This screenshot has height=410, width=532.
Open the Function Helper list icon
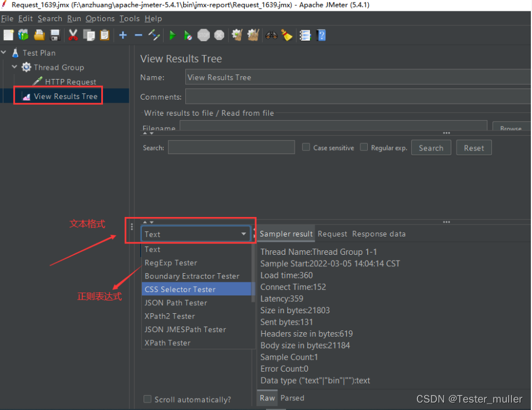tap(305, 35)
